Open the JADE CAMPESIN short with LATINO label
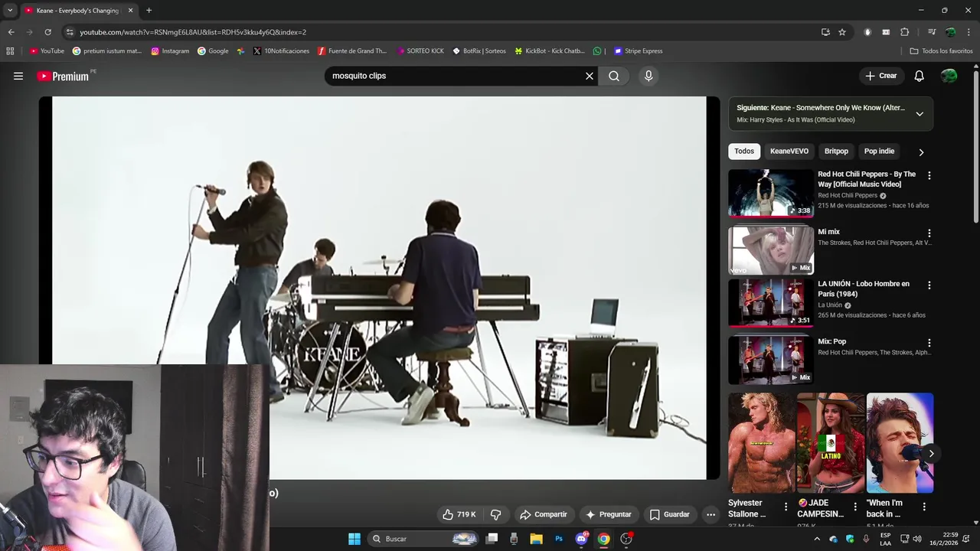Screen dimensions: 980x551 click(x=831, y=442)
